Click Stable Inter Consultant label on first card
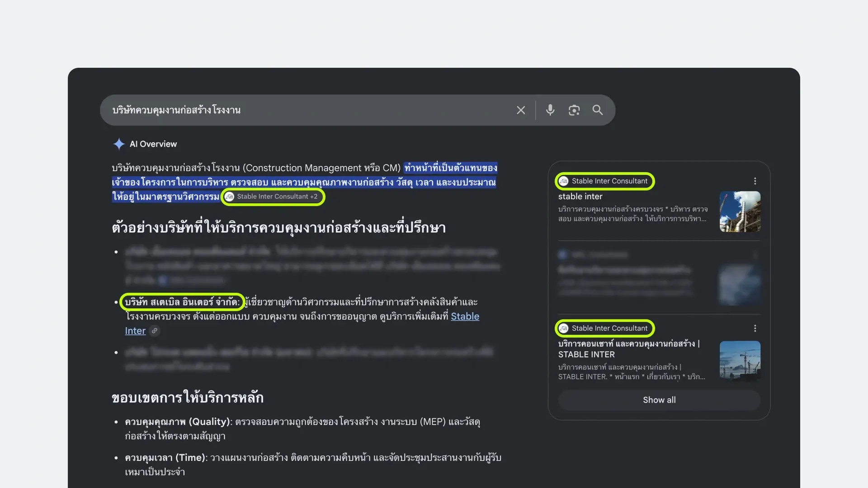This screenshot has height=488, width=868. [609, 181]
